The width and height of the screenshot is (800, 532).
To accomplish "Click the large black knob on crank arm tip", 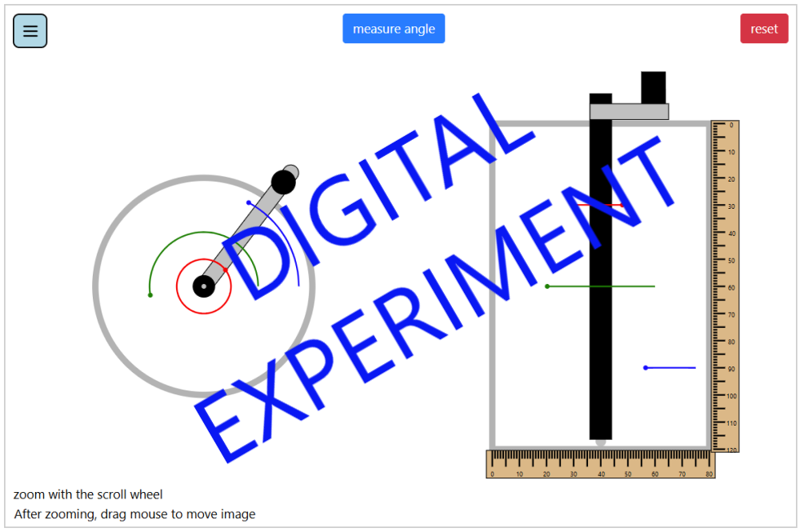I will tap(283, 182).
